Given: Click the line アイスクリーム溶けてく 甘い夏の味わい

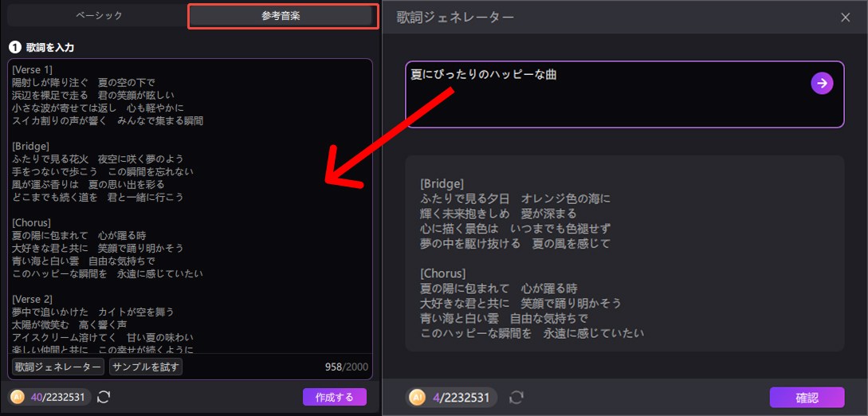Looking at the screenshot, I should coord(102,337).
